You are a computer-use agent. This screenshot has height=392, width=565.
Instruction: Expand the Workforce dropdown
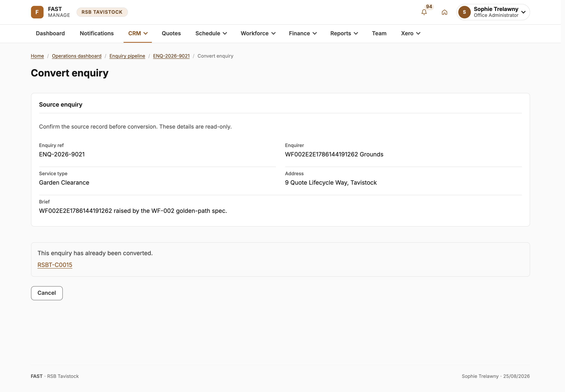(258, 33)
